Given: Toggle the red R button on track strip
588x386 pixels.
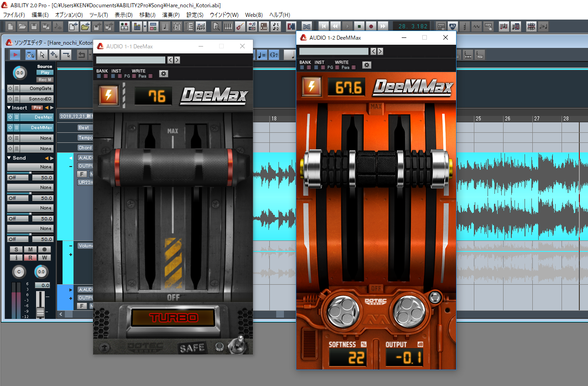Looking at the screenshot, I should (x=30, y=258).
